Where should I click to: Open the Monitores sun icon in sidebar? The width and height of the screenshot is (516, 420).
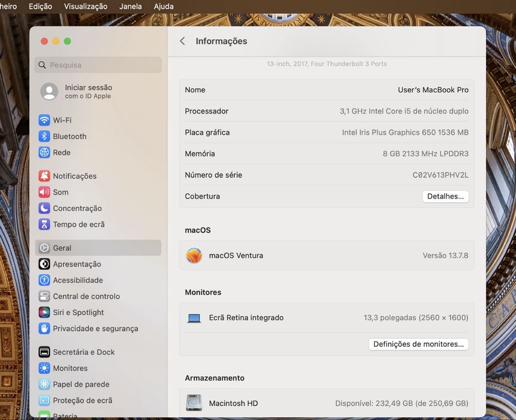[x=44, y=368]
